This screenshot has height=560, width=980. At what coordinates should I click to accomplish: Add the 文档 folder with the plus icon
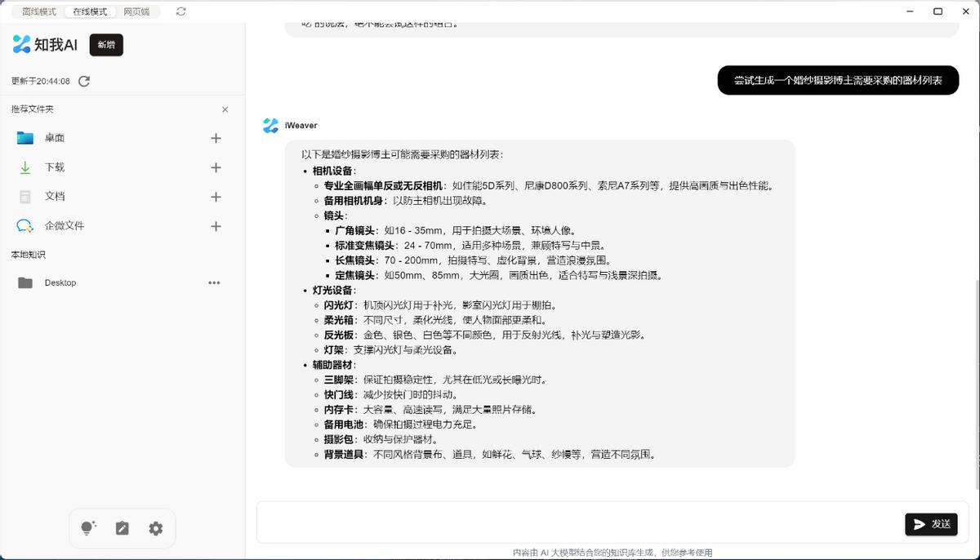(x=216, y=197)
